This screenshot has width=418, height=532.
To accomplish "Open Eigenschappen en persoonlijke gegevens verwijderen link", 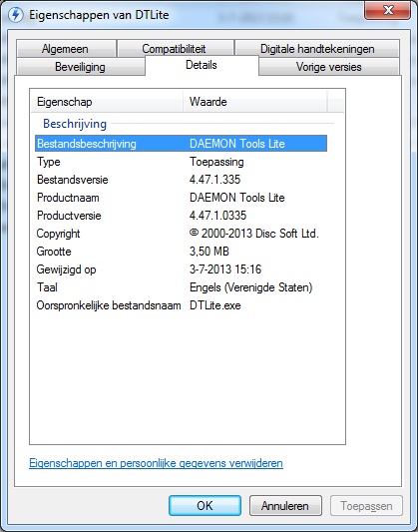I will tap(156, 463).
